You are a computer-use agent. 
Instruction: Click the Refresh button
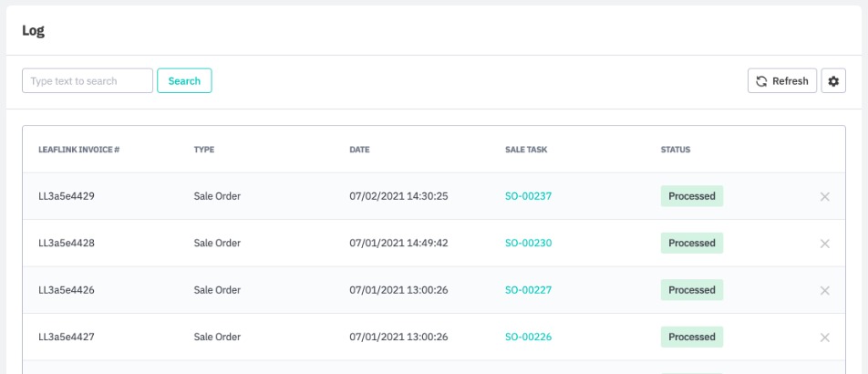coord(781,81)
